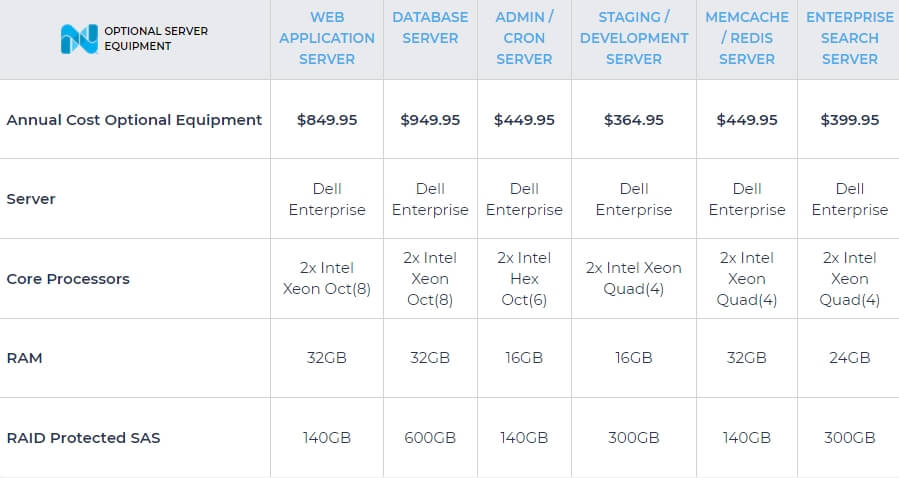
Task: Click the 2x Intel Hex Oct(6) cell
Action: [524, 279]
